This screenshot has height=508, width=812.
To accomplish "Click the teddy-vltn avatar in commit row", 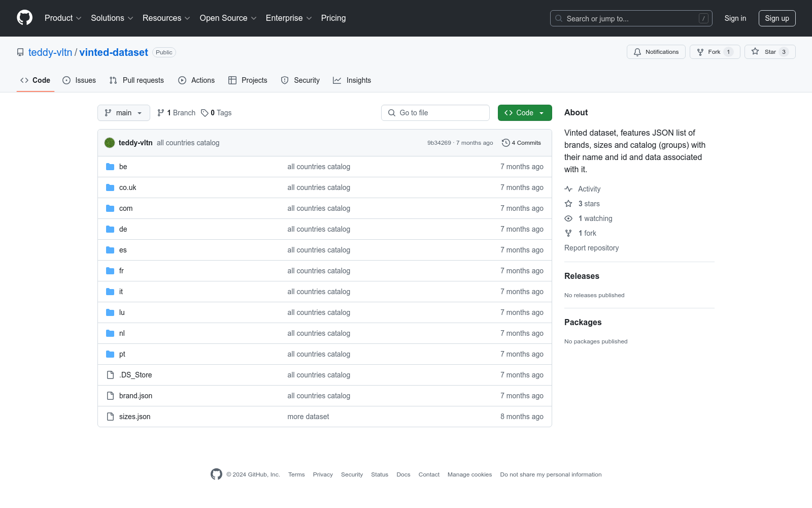I will click(110, 143).
